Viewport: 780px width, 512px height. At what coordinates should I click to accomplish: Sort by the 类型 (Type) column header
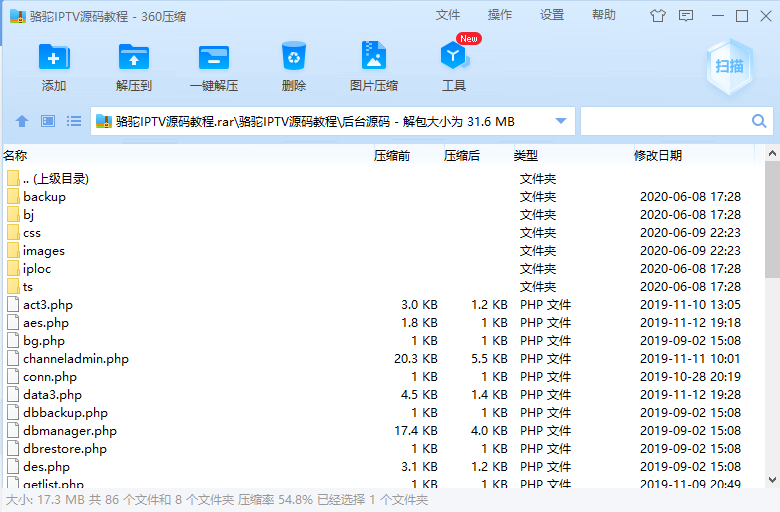coord(526,156)
